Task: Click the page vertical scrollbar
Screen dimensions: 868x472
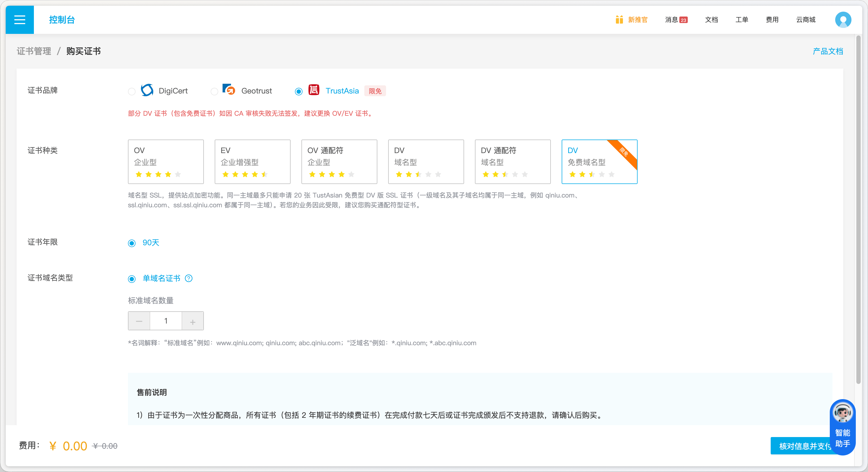Action: coord(858,209)
